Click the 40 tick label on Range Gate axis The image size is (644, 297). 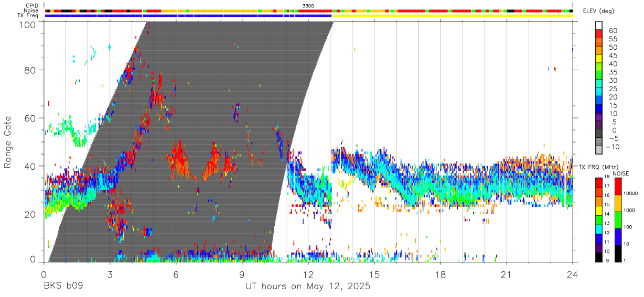pos(30,166)
